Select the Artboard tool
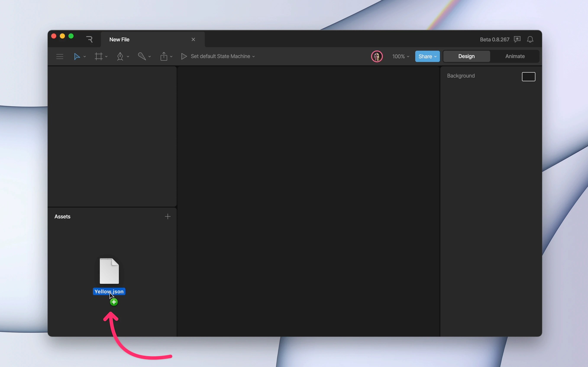 [99, 56]
